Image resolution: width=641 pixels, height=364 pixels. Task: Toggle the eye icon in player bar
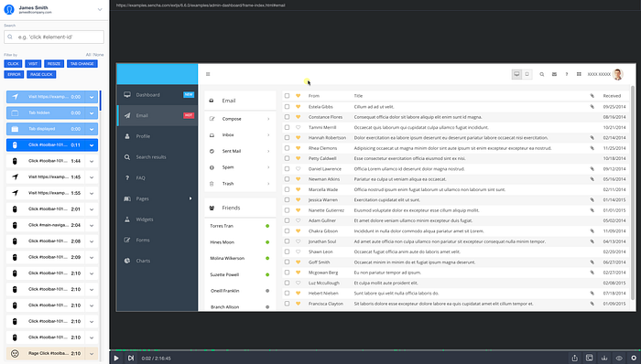pyautogui.click(x=619, y=358)
